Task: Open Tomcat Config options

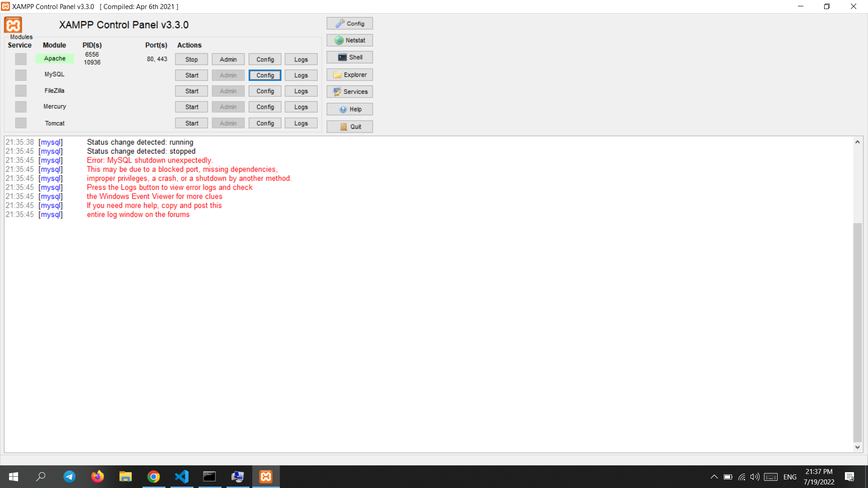Action: [x=265, y=123]
